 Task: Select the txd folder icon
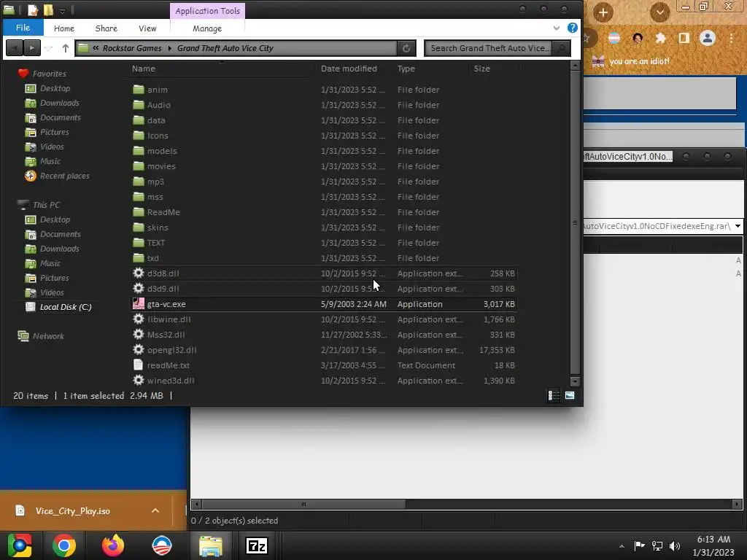[138, 258]
